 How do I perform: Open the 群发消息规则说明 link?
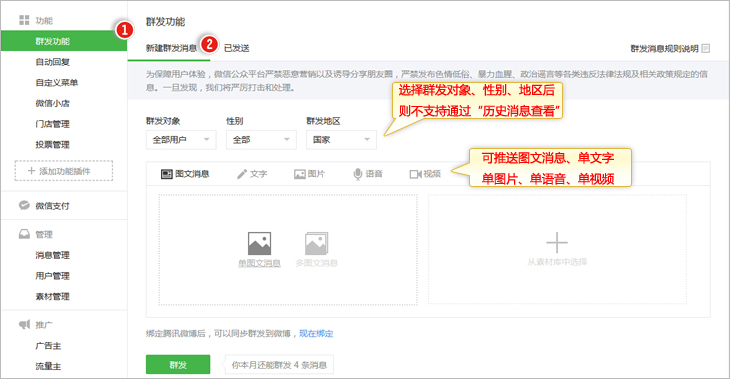point(664,48)
